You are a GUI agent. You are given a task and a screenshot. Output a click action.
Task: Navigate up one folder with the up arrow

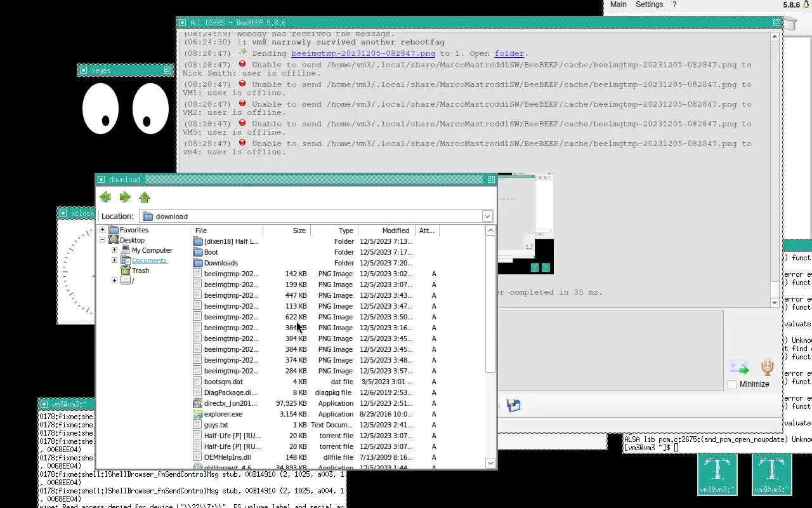coord(145,197)
